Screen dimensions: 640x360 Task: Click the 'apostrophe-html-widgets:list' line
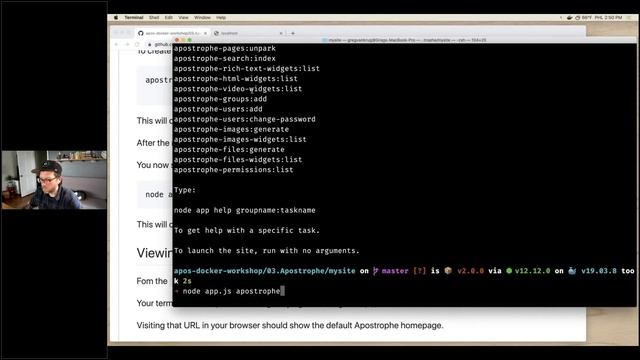pos(236,78)
